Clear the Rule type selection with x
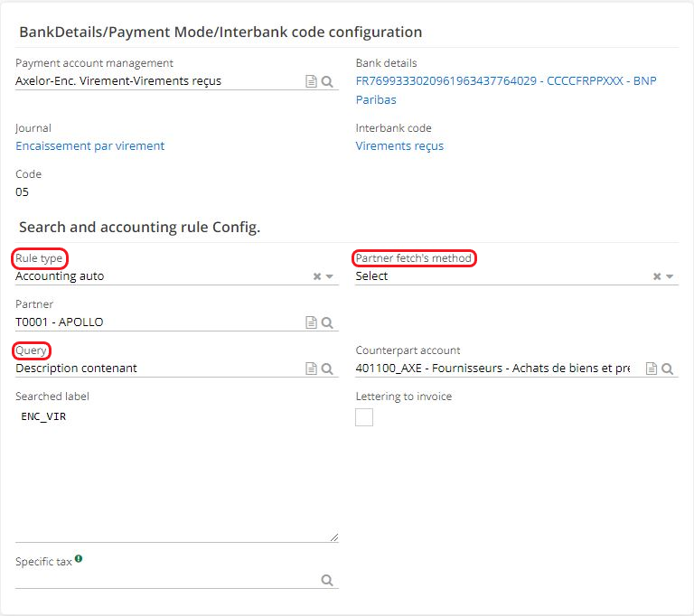Image resolution: width=694 pixels, height=616 pixels. click(317, 276)
